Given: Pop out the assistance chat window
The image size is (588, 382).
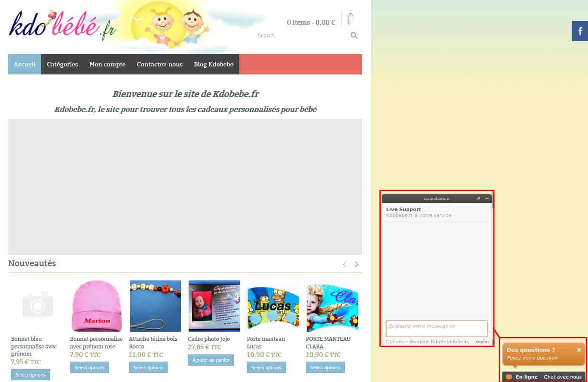Looking at the screenshot, I should pos(478,198).
